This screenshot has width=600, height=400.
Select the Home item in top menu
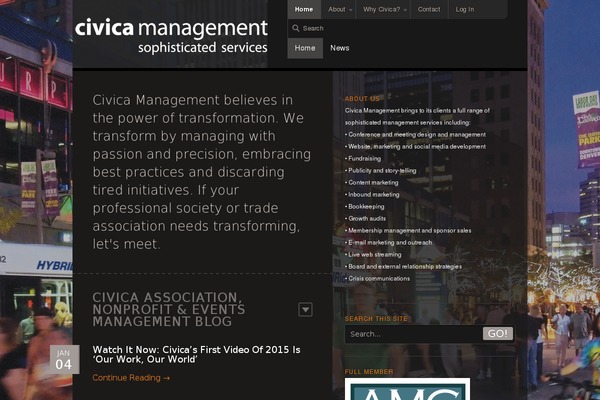304,9
